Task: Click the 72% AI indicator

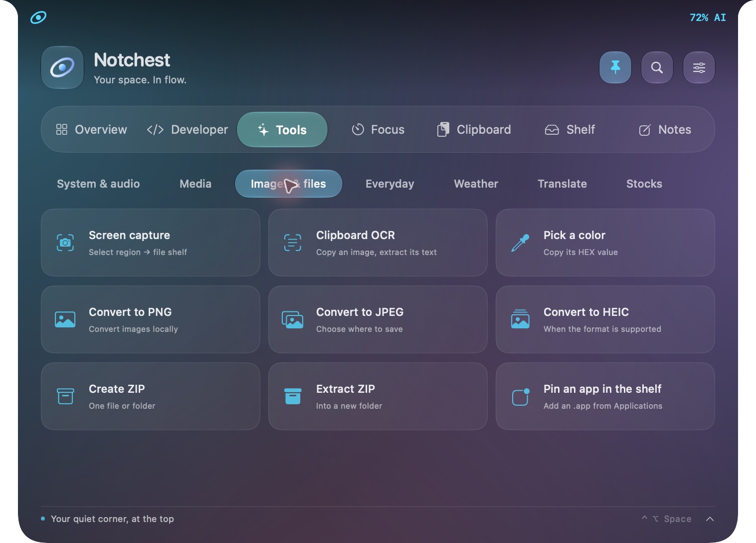Action: pos(708,17)
